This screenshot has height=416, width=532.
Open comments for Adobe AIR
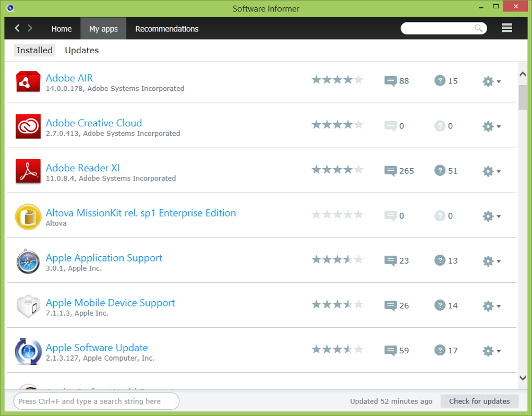point(396,81)
